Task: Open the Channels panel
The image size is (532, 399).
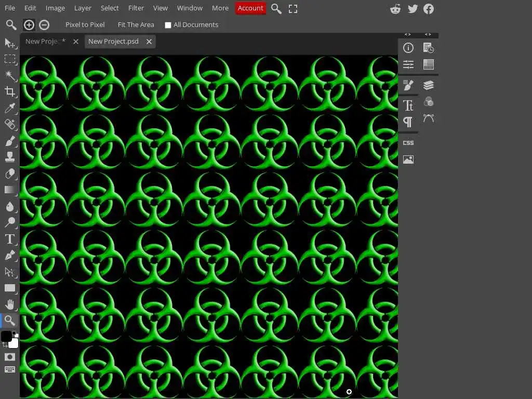Action: [x=429, y=101]
